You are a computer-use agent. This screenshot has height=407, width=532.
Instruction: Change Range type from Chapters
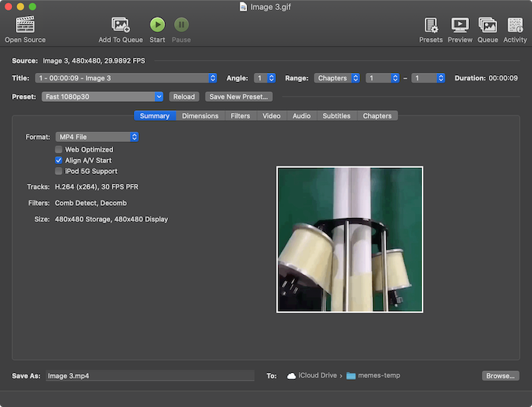[337, 78]
